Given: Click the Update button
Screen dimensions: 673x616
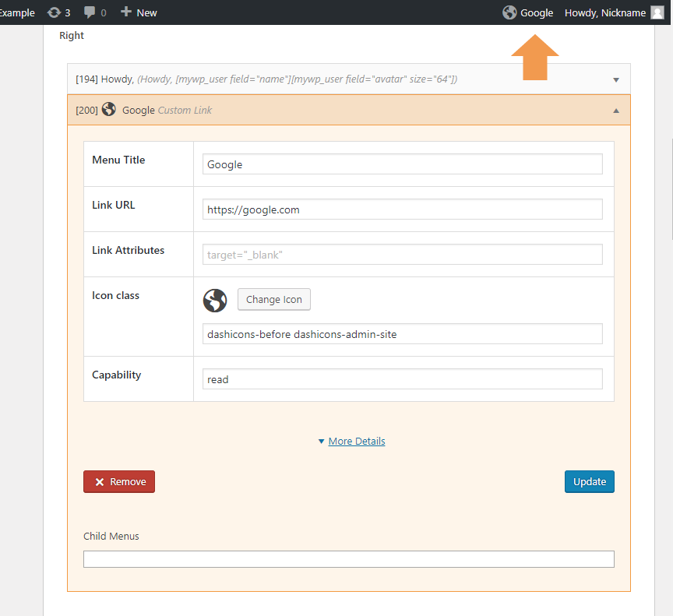Looking at the screenshot, I should click(589, 481).
